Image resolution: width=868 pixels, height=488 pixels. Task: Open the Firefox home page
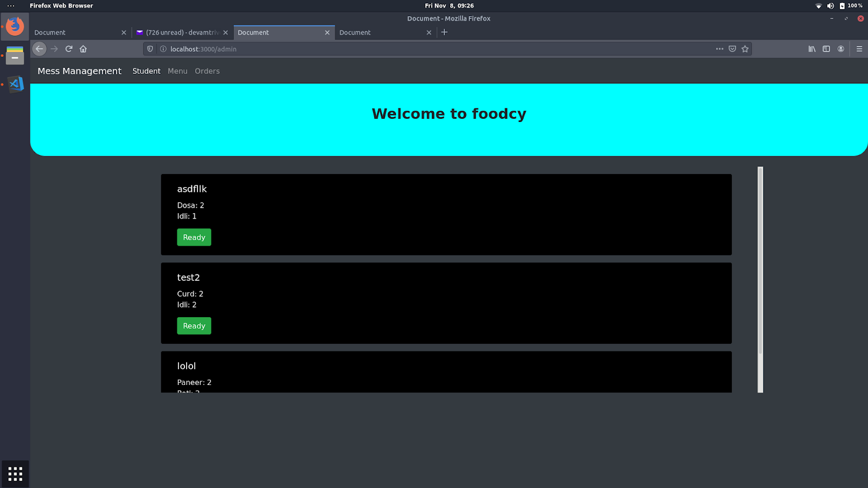coord(83,49)
